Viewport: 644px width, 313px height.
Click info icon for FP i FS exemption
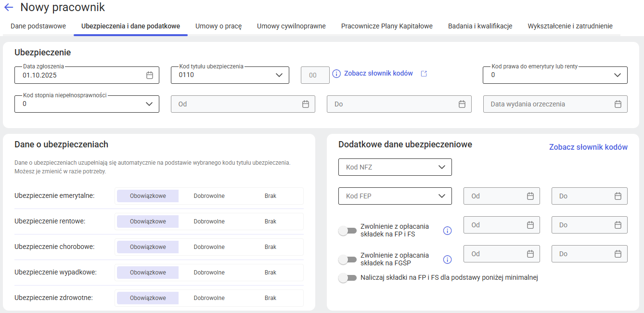coord(447,231)
